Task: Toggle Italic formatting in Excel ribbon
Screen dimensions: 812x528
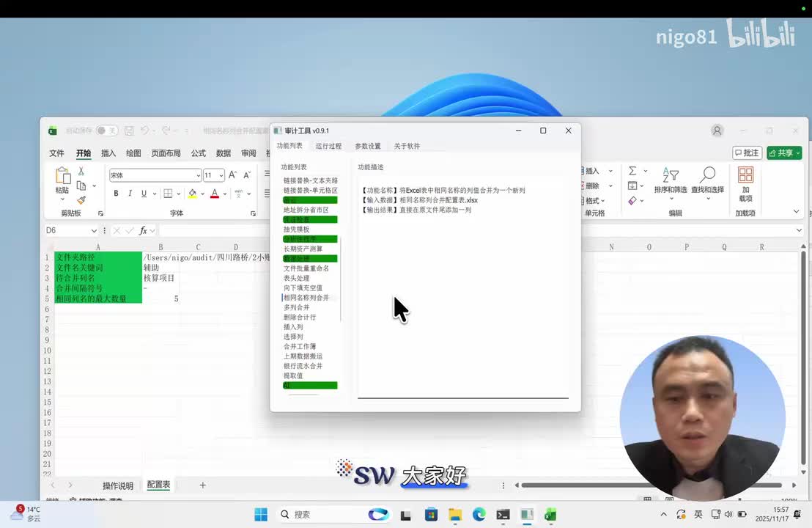Action: point(130,194)
